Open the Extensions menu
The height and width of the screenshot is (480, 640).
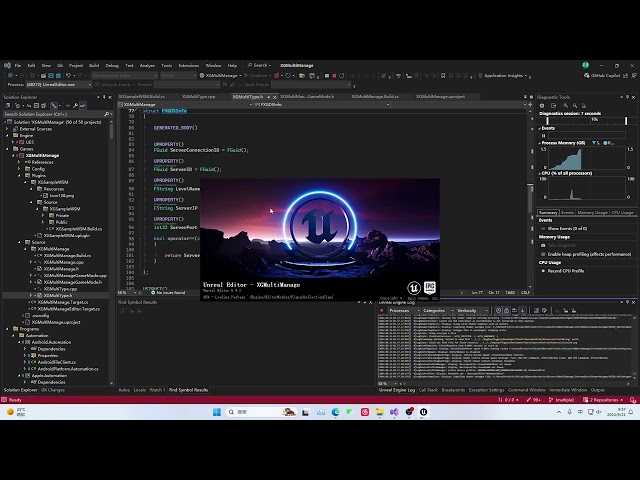coord(189,65)
